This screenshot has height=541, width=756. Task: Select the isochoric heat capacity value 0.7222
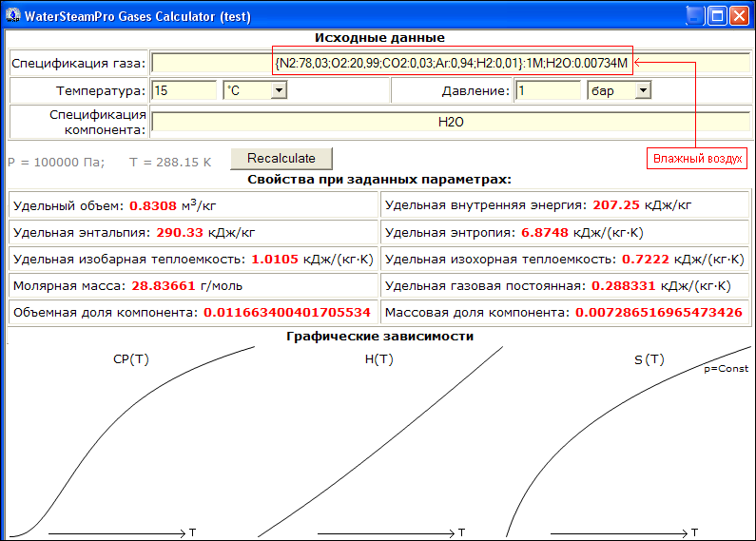tap(645, 259)
